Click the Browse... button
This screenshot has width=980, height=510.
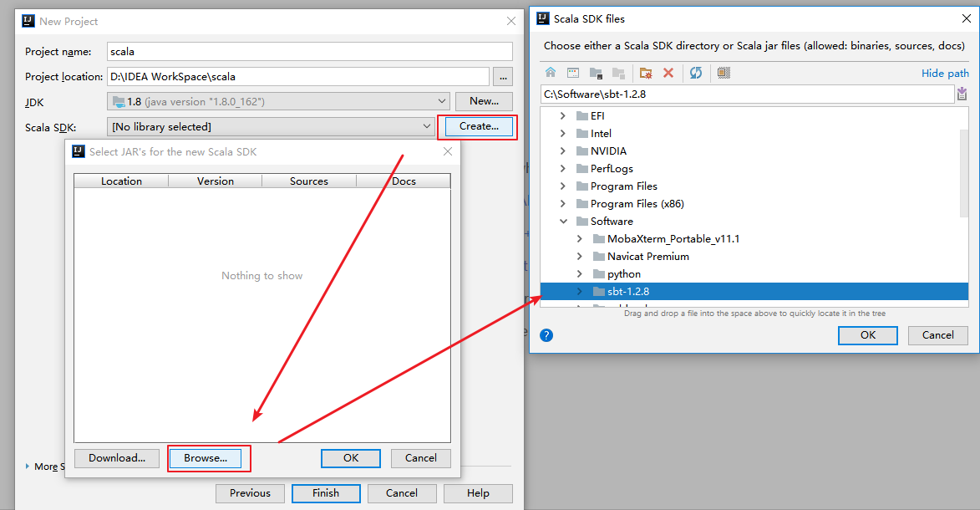tap(206, 458)
